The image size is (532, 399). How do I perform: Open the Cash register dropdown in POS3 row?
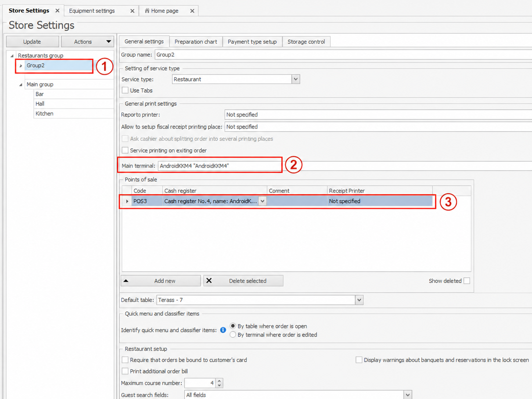[x=262, y=201]
